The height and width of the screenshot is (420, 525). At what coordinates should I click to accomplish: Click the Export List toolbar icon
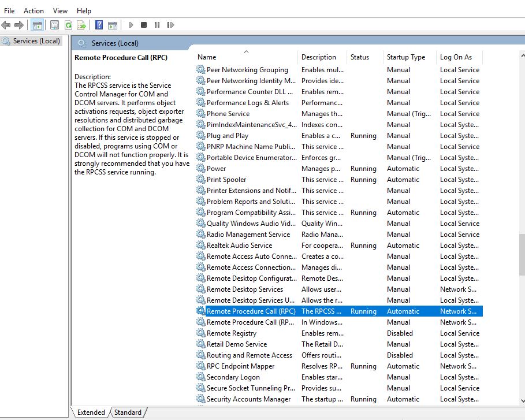[x=81, y=25]
